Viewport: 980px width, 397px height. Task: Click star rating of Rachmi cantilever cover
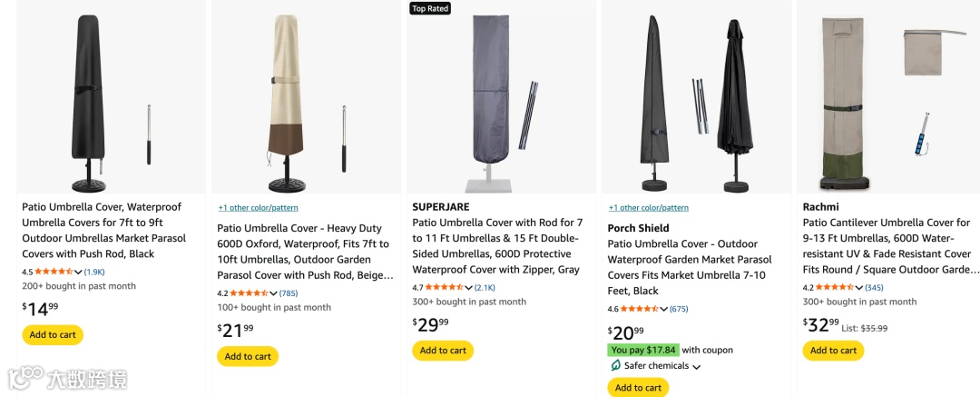[834, 287]
